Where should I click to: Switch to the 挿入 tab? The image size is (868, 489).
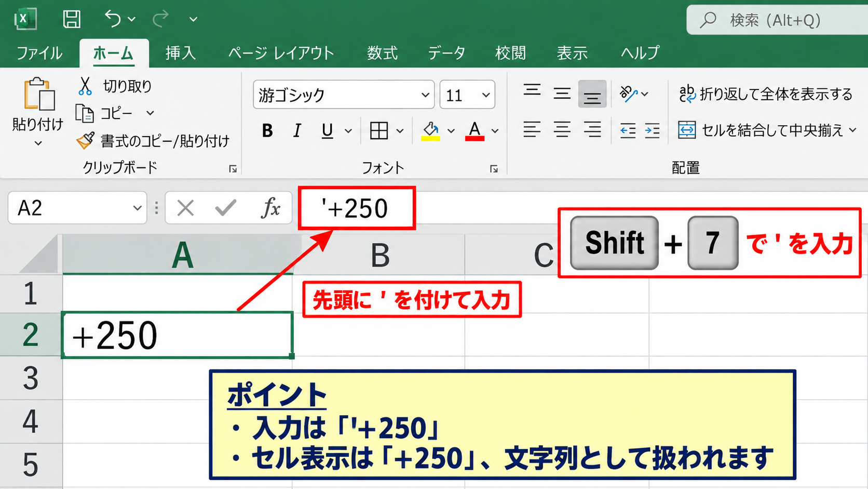click(x=180, y=53)
